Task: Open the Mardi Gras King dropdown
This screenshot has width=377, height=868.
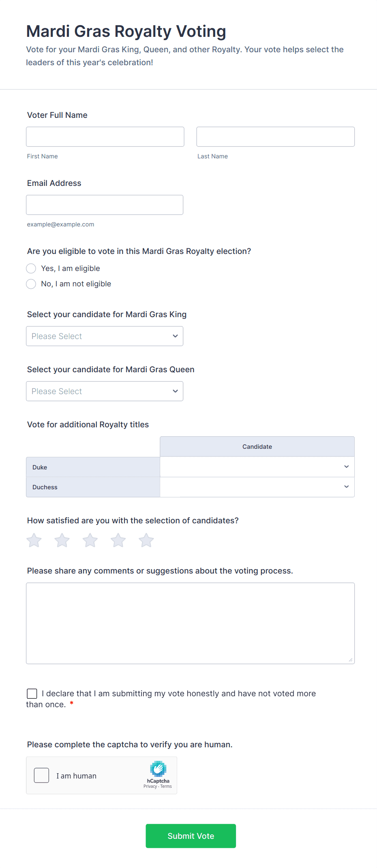Action: 105,336
